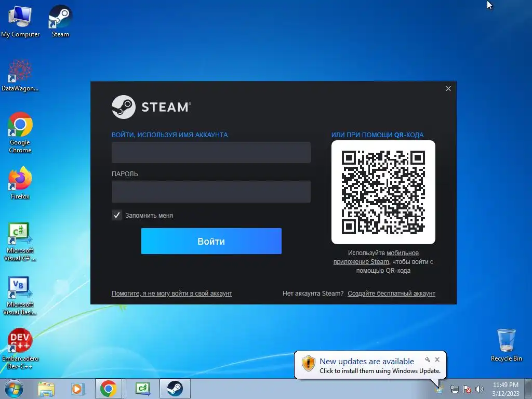Launch Windows Media Player from the taskbar
Image resolution: width=532 pixels, height=399 pixels.
77,389
